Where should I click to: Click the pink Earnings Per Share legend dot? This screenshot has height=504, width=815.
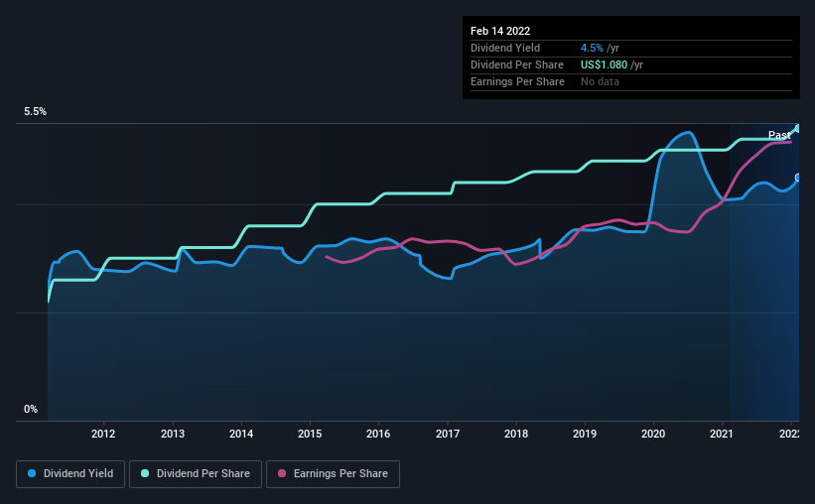tap(280, 474)
